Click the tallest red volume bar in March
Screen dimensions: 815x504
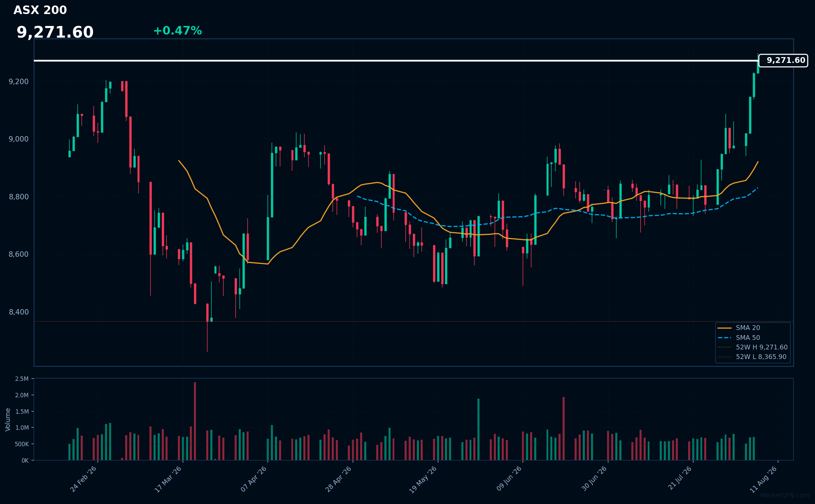tap(195, 421)
